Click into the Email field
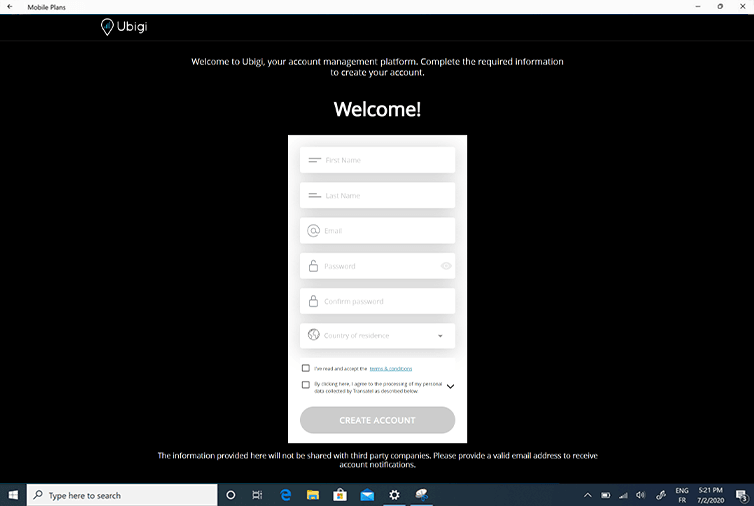 click(377, 231)
